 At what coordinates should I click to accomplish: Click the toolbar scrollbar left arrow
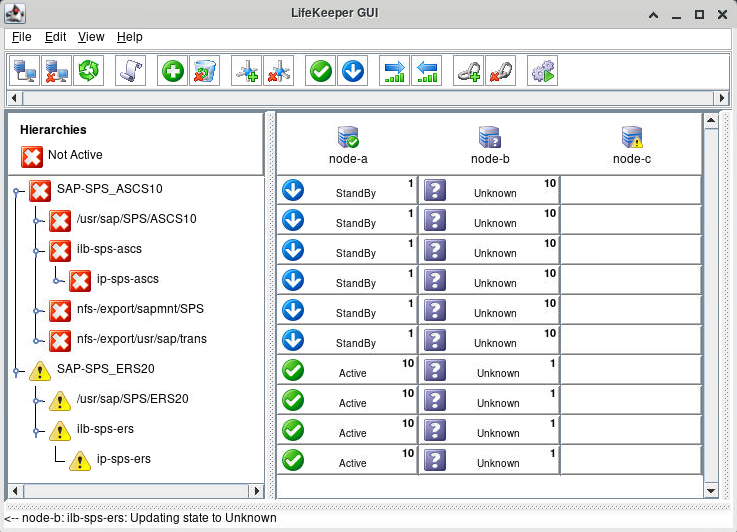coord(14,98)
